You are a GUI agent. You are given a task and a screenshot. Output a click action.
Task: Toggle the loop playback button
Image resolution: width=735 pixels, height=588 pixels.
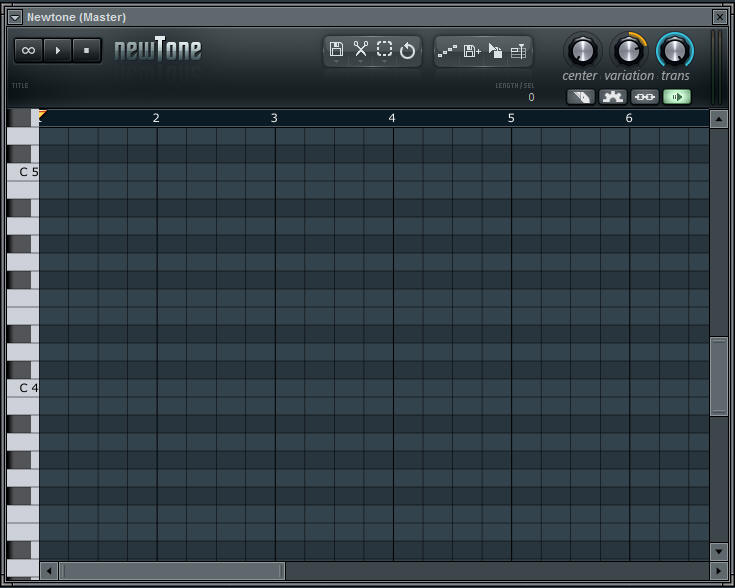click(x=28, y=50)
